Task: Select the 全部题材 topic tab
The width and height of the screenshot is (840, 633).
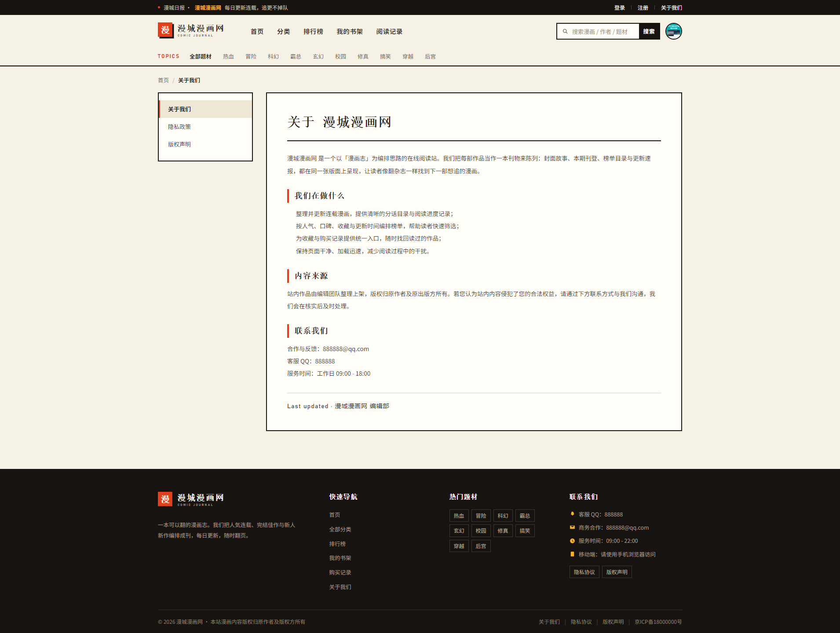Action: click(x=201, y=57)
